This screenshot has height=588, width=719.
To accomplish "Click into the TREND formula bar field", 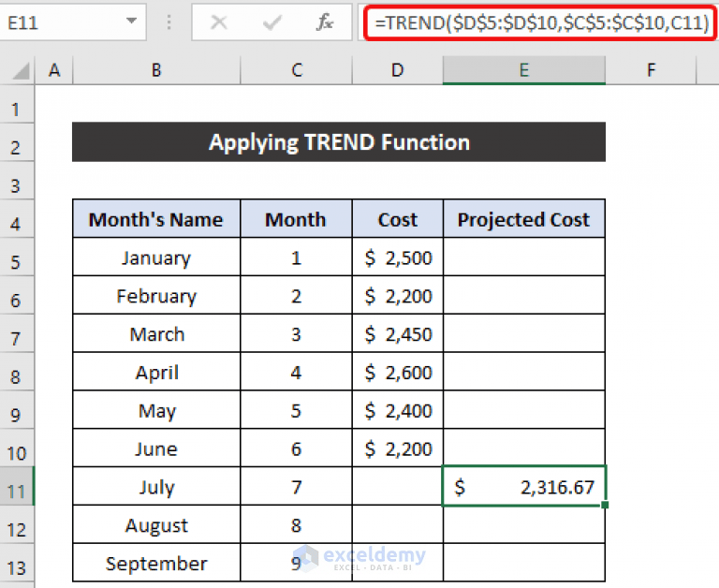I will [540, 22].
